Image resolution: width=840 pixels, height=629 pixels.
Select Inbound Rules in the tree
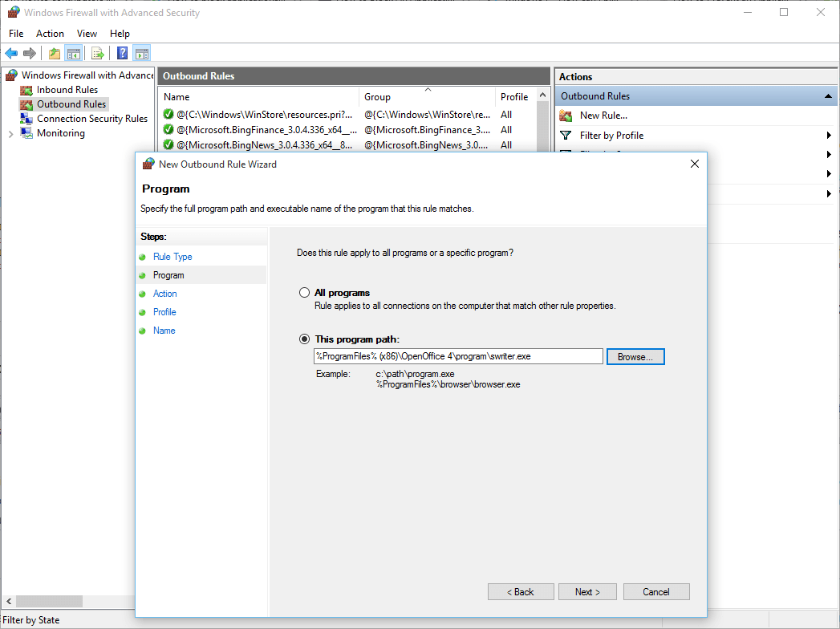tap(67, 90)
